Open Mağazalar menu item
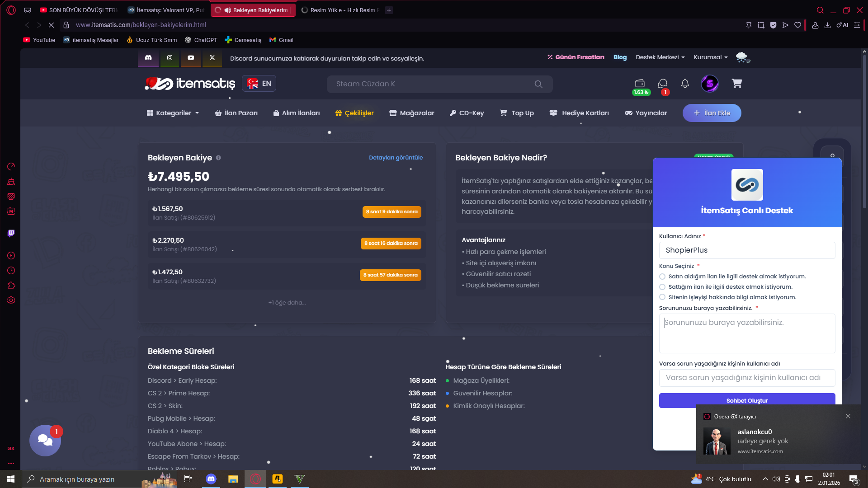The image size is (868, 488). (x=412, y=113)
